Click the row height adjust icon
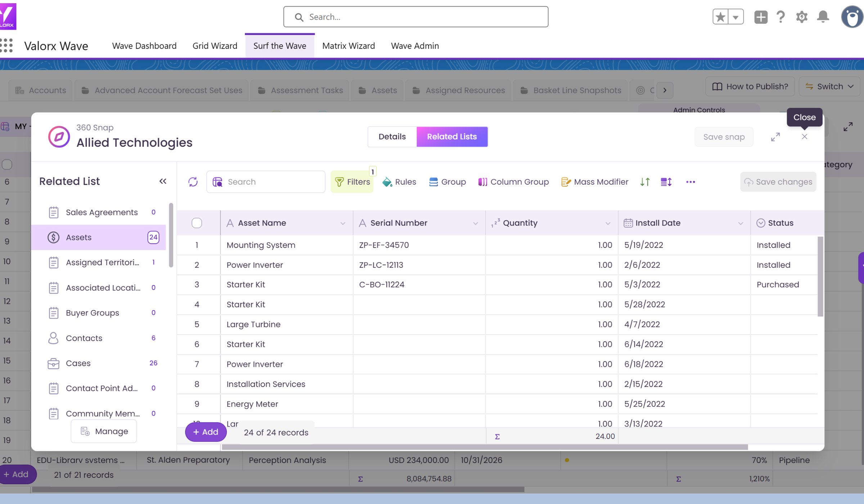The image size is (864, 504). 666,182
